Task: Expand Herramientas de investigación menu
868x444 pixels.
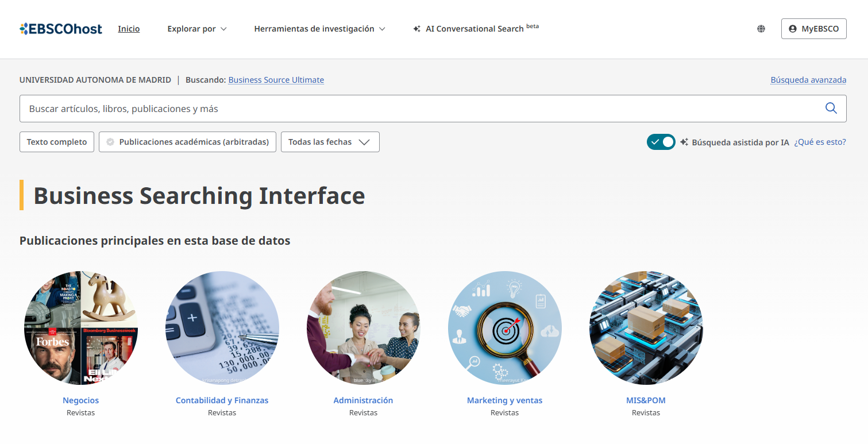Action: [x=319, y=29]
